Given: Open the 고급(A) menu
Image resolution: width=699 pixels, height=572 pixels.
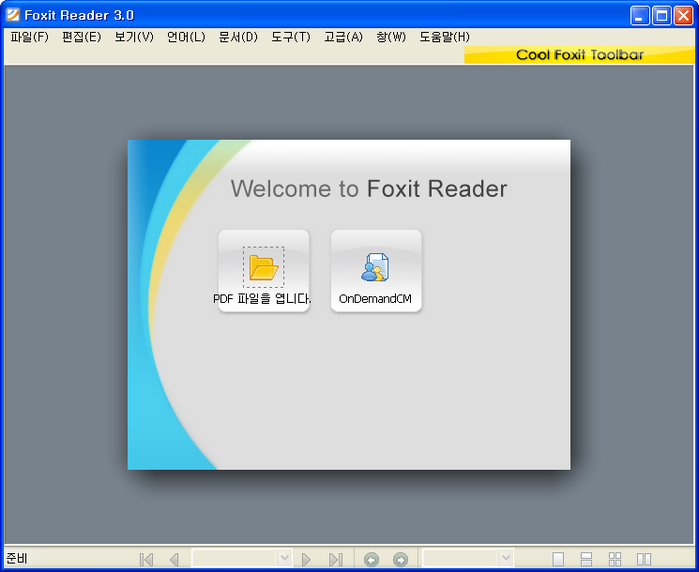Looking at the screenshot, I should click(343, 37).
